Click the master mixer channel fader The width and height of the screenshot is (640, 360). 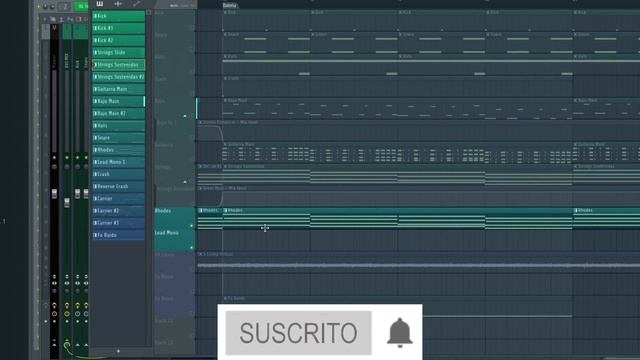click(54, 194)
